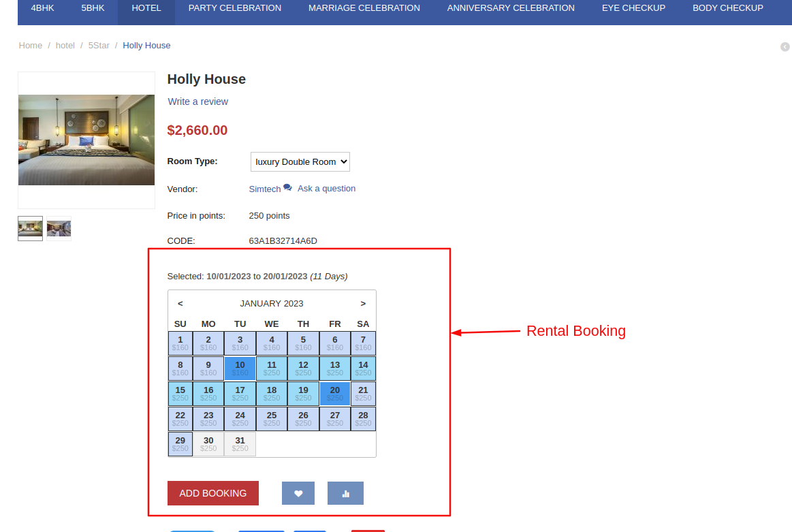Click the gray circle arrow at right edge

(785, 47)
